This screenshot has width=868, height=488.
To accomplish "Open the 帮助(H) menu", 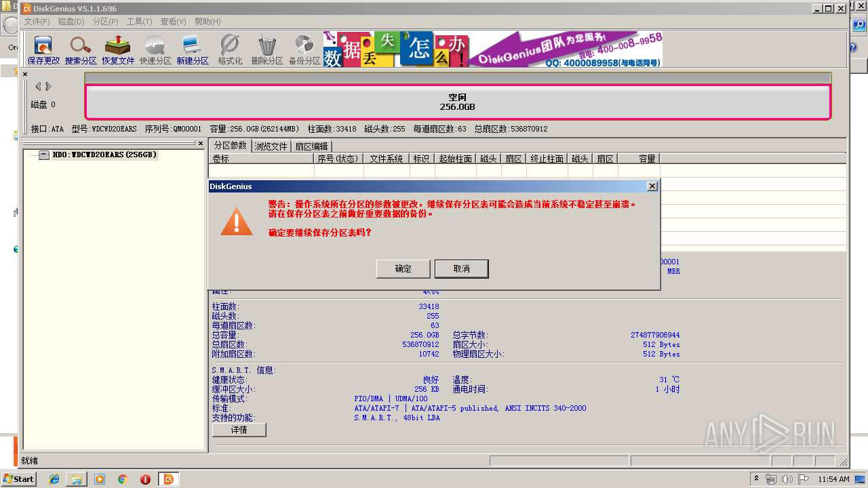I will coord(208,22).
